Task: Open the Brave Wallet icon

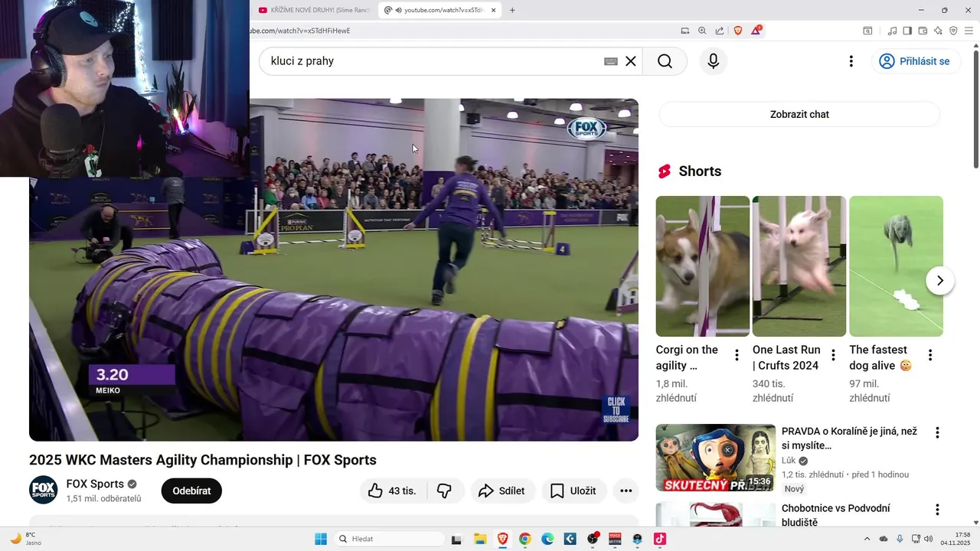Action: click(923, 31)
